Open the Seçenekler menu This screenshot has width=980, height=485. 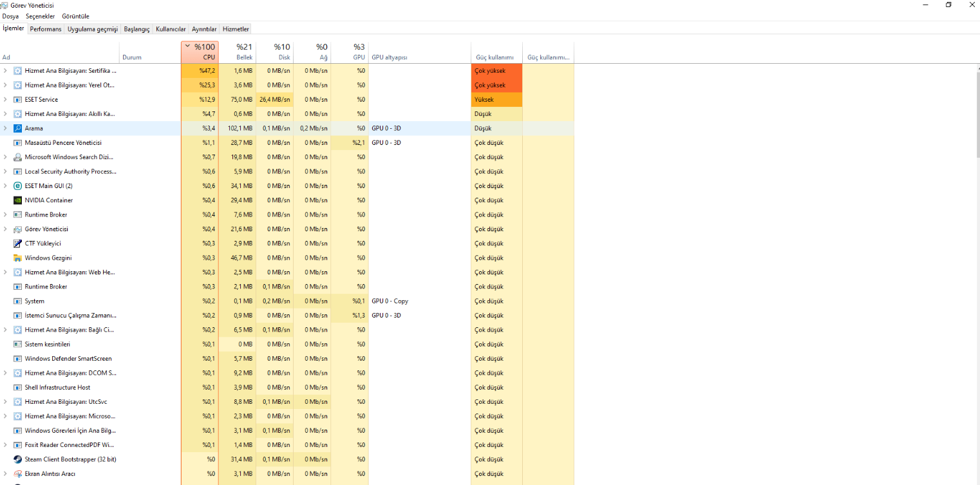(41, 16)
